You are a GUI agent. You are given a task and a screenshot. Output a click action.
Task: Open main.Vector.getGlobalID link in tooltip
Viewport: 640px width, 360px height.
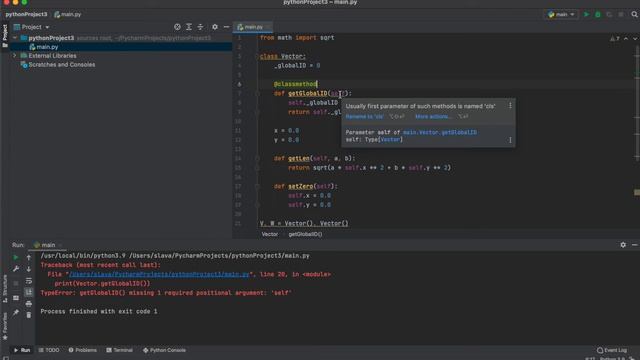440,132
